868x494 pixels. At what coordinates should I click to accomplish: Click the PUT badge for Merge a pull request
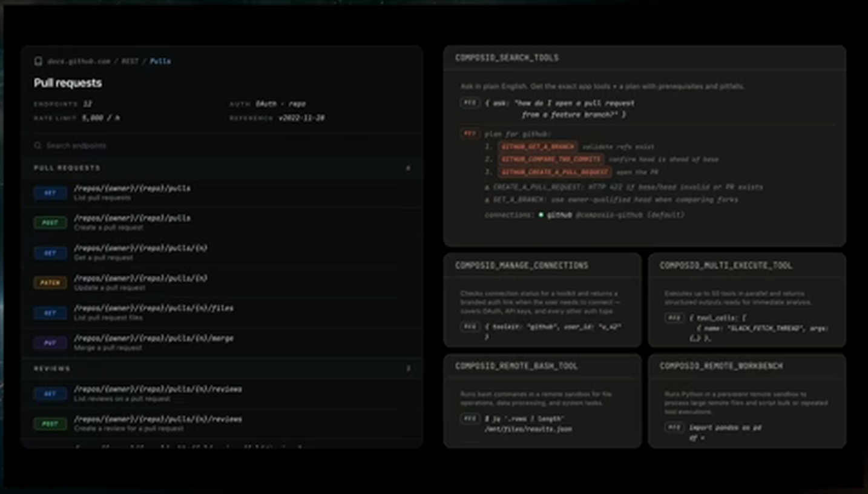point(50,343)
